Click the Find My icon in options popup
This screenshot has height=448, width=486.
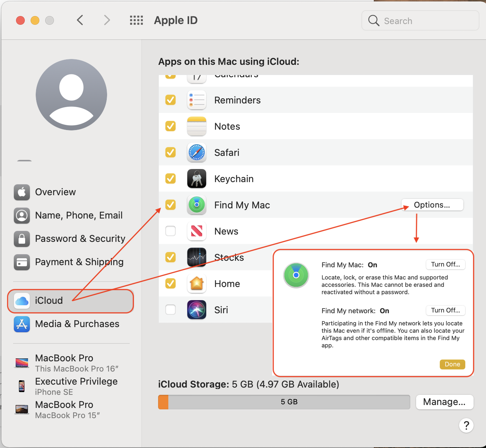point(296,275)
